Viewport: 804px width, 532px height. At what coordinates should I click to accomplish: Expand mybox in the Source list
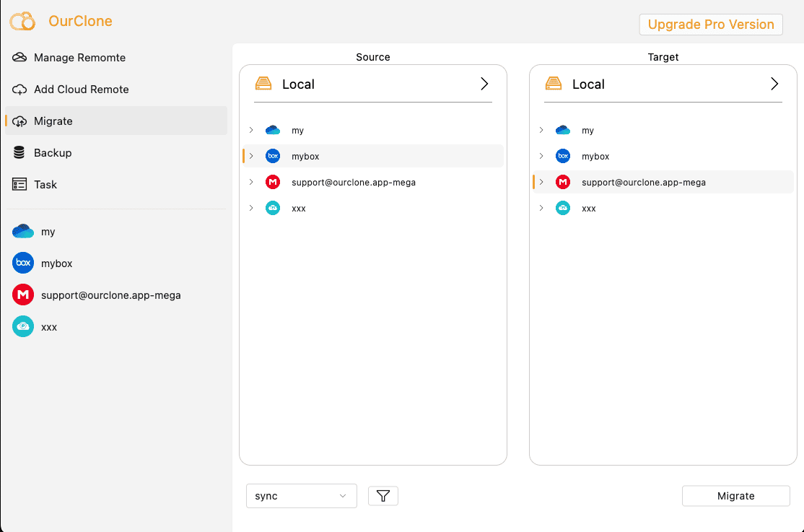tap(251, 156)
